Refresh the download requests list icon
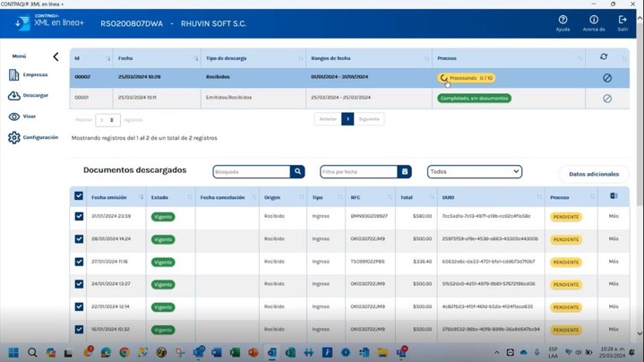Viewport: 644px width, 362px height. pos(604,56)
